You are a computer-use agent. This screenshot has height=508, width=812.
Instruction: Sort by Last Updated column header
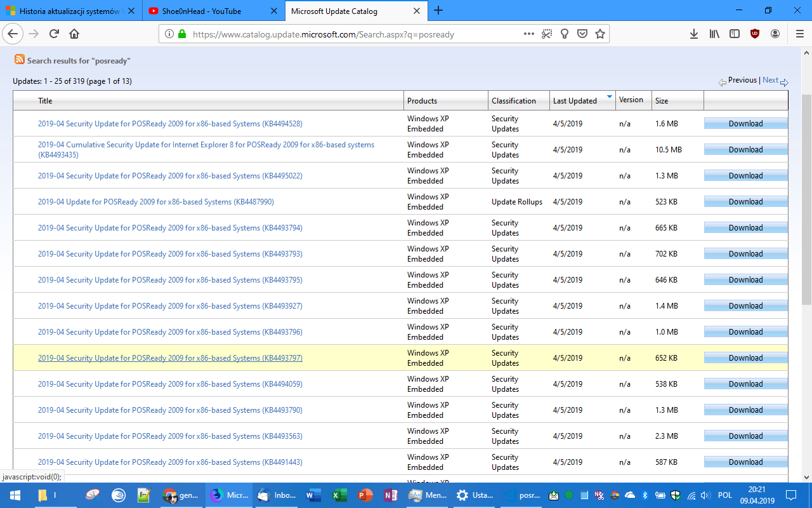tap(575, 101)
